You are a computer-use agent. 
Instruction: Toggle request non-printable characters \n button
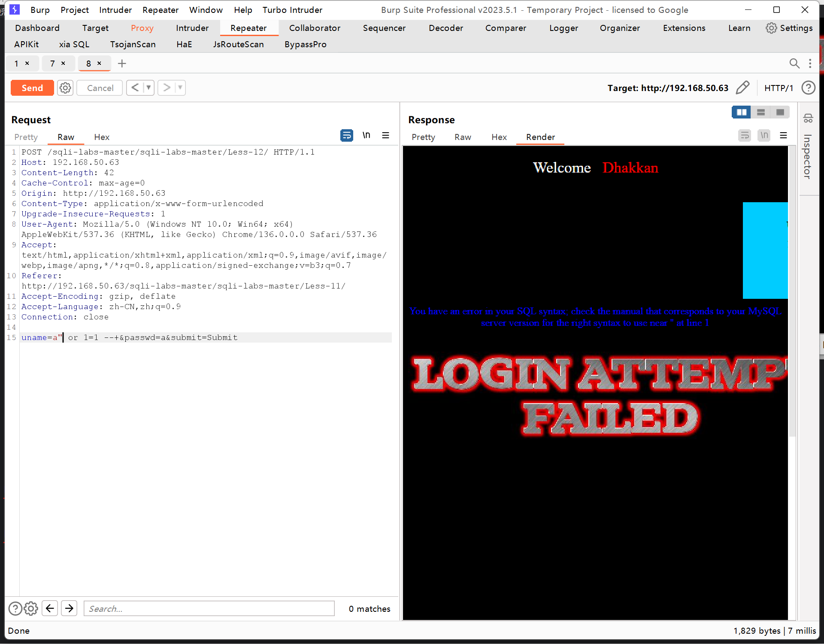pos(366,136)
